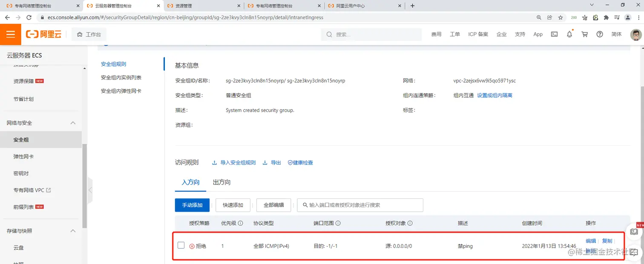Click 导出 rules link
This screenshot has width=644, height=264.
tap(272, 163)
